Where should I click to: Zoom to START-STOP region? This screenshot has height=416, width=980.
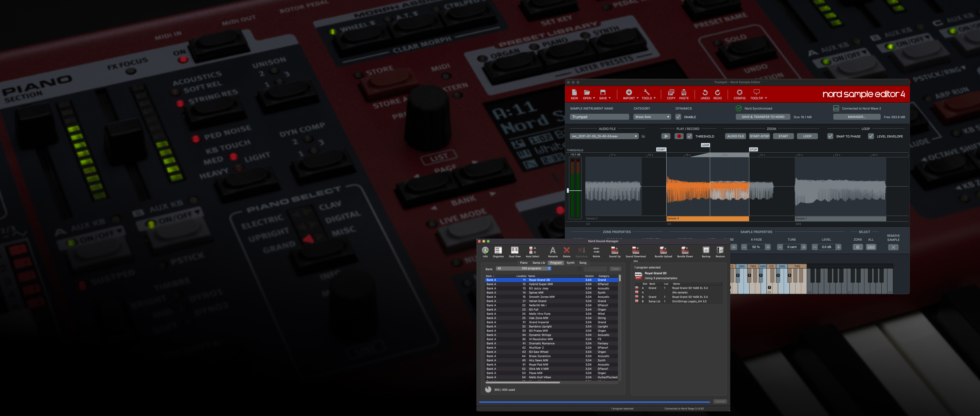pyautogui.click(x=759, y=136)
